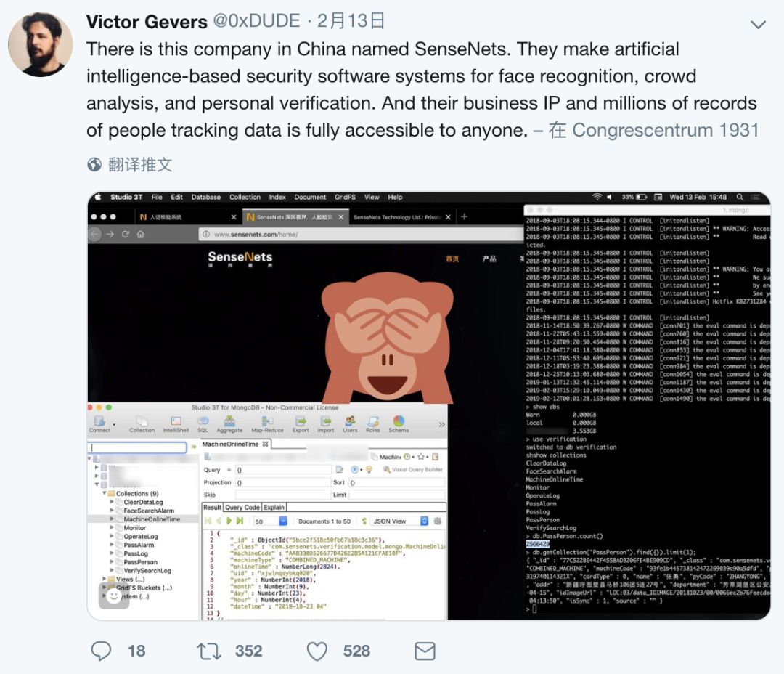Image resolution: width=784 pixels, height=674 pixels.
Task: Click the 翻译推文 translate tweet link
Action: point(140,164)
